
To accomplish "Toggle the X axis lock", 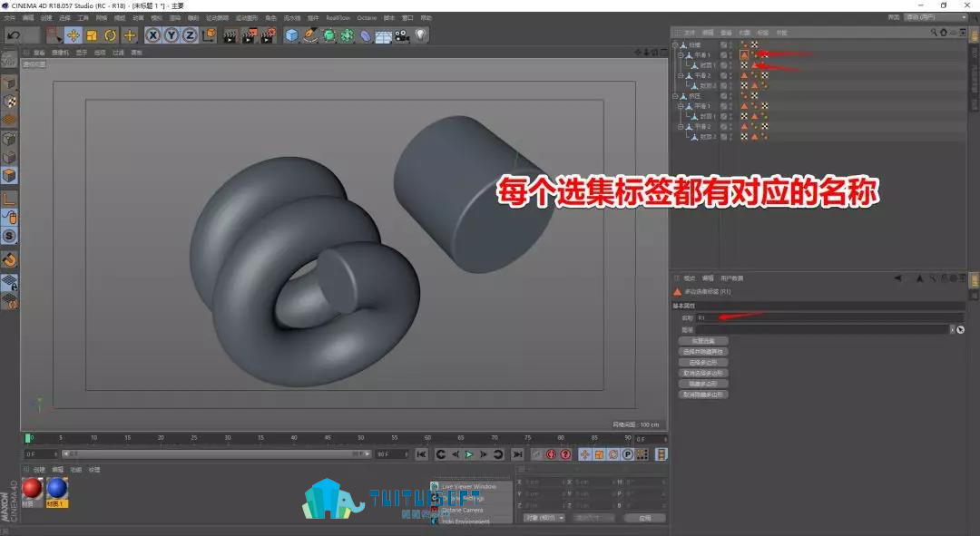I will [152, 35].
